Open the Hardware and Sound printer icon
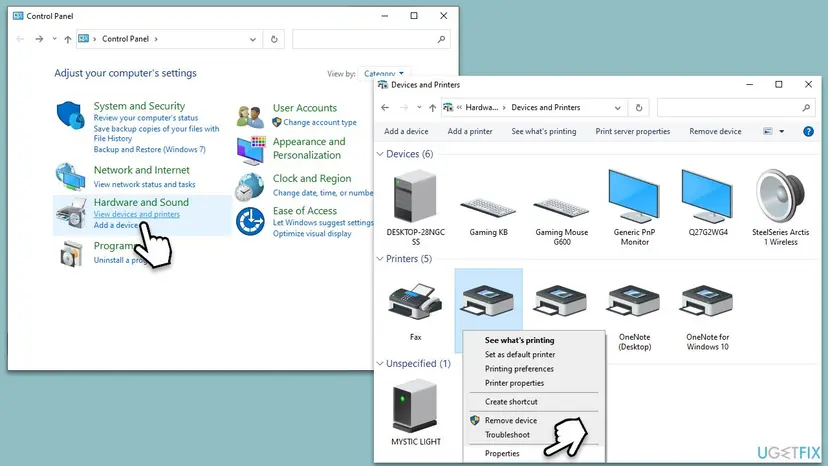 (71, 212)
